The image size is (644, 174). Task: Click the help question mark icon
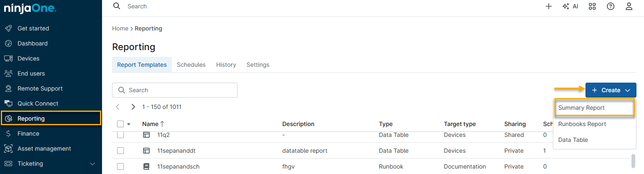[611, 6]
